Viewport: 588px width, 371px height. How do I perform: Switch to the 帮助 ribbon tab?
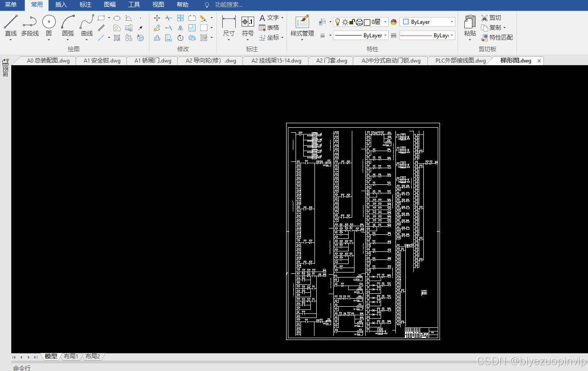pos(183,5)
